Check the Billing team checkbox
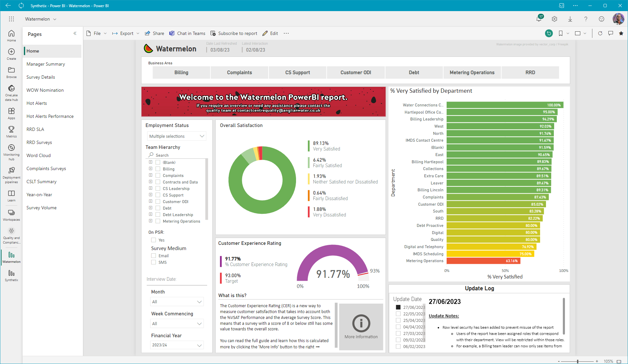628x364 pixels. pyautogui.click(x=158, y=169)
